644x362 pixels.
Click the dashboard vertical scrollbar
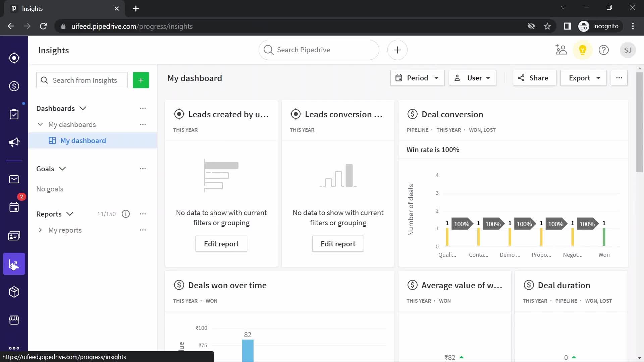[640, 122]
